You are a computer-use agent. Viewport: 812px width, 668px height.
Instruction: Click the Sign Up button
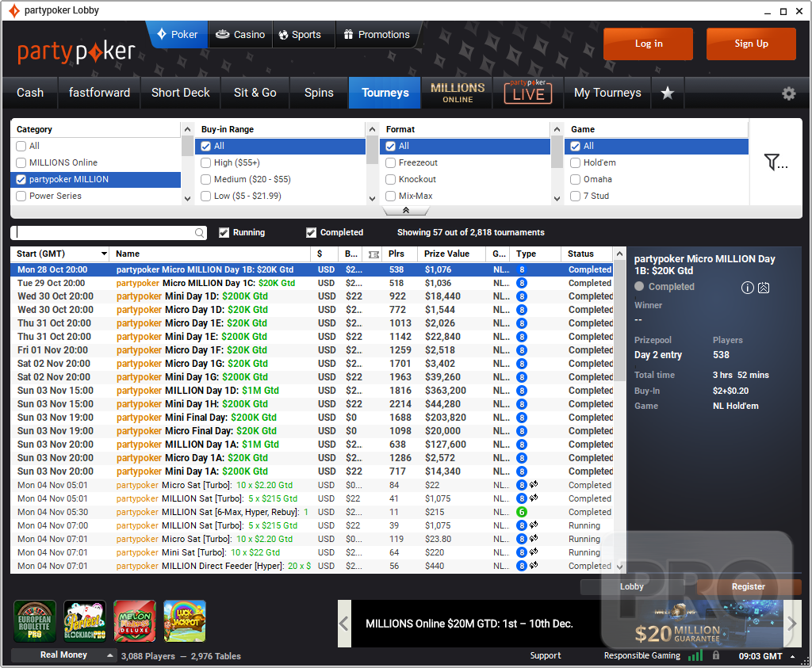click(x=751, y=44)
